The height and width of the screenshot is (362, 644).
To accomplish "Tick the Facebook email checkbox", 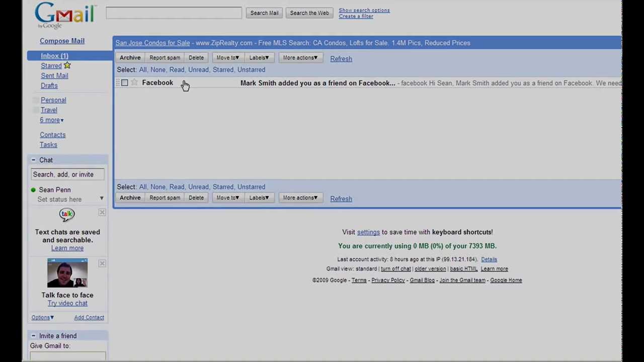I will [124, 82].
